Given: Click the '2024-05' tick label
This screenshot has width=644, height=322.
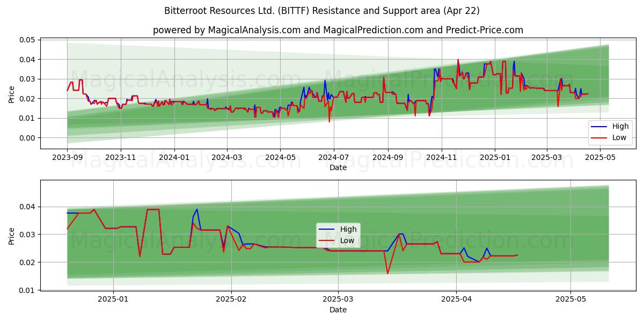Looking at the screenshot, I should pos(280,157).
